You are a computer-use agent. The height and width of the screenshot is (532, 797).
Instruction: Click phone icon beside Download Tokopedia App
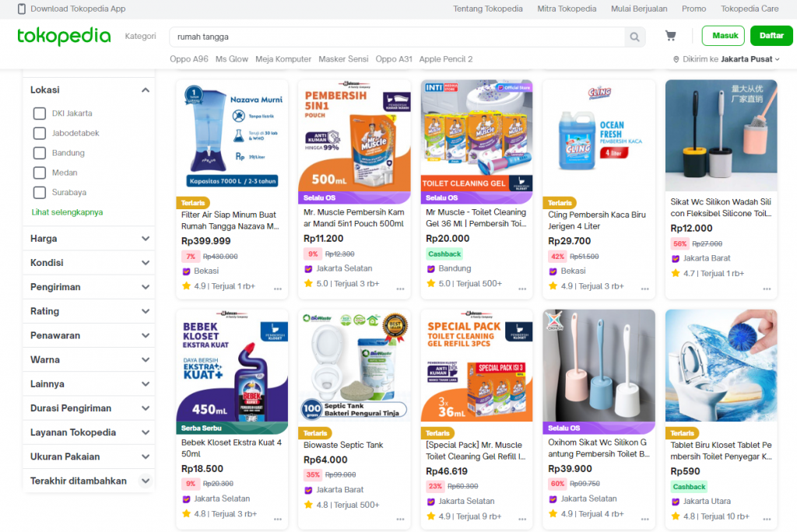coord(21,9)
